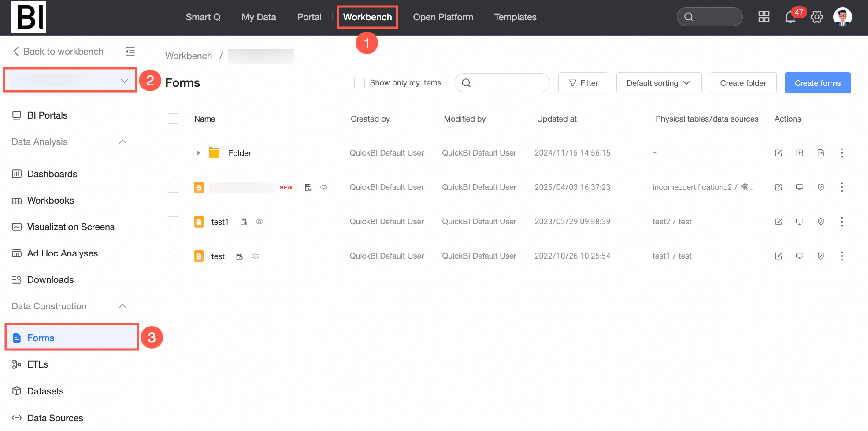
Task: Click the data management icon beside the NEW form
Action: pyautogui.click(x=308, y=187)
